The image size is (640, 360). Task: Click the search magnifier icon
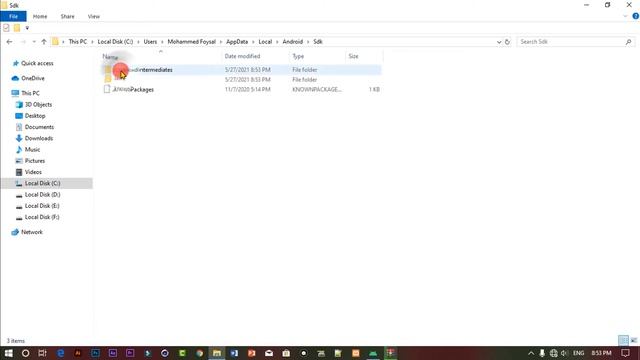(x=629, y=42)
